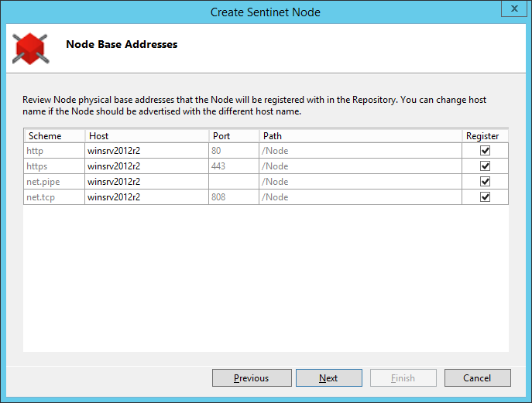Go back with the Previous button
Image resolution: width=532 pixels, height=403 pixels.
pos(252,378)
